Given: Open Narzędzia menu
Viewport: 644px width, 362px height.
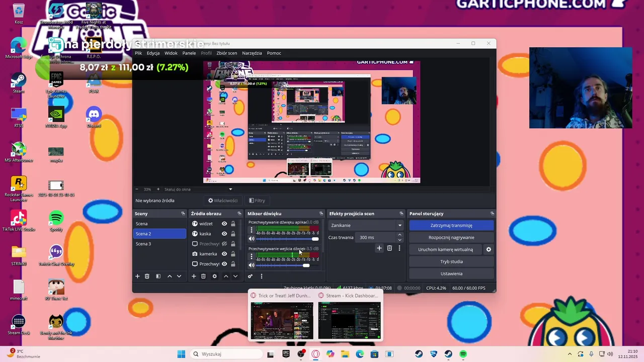Looking at the screenshot, I should 252,53.
